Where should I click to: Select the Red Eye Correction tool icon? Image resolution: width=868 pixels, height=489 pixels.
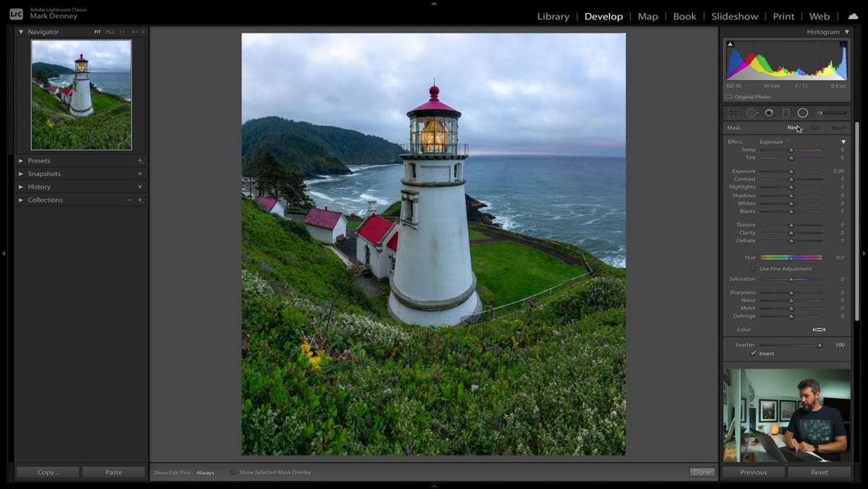coord(769,113)
